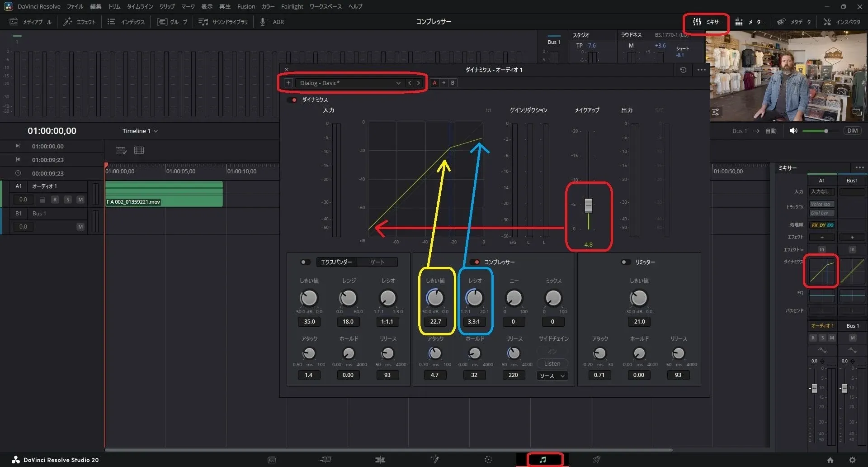This screenshot has height=467, width=868.
Task: Go to the next dynamics preset
Action: [419, 83]
